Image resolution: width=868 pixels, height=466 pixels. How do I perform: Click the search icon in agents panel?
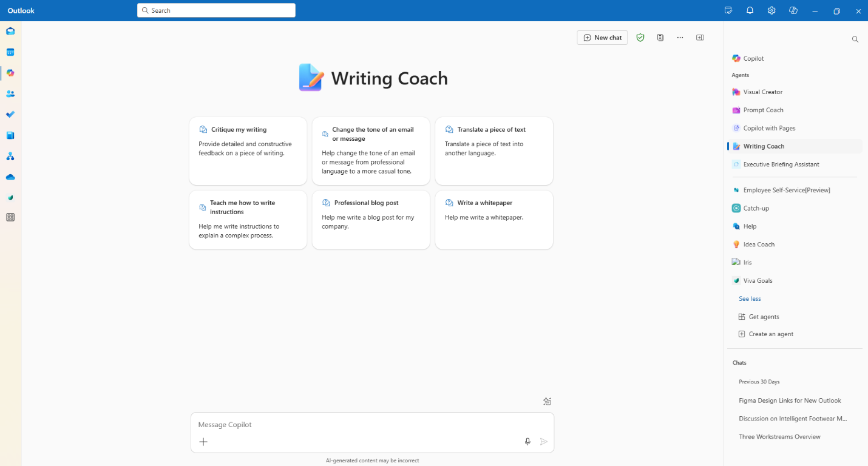tap(855, 39)
